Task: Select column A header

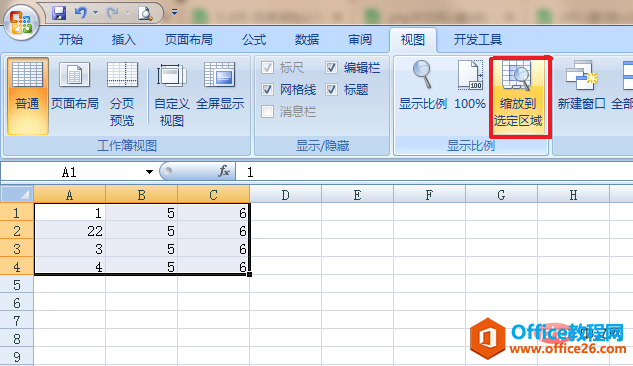Action: click(x=69, y=195)
